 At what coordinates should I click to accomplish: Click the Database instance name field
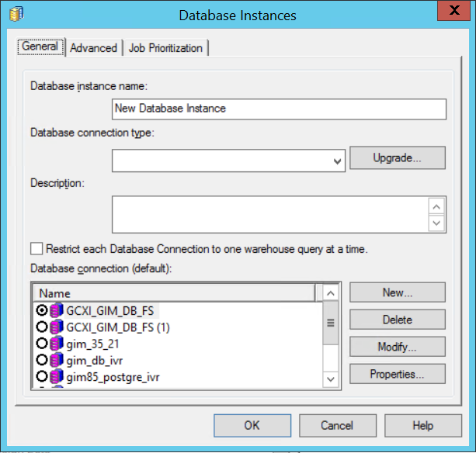(279, 109)
